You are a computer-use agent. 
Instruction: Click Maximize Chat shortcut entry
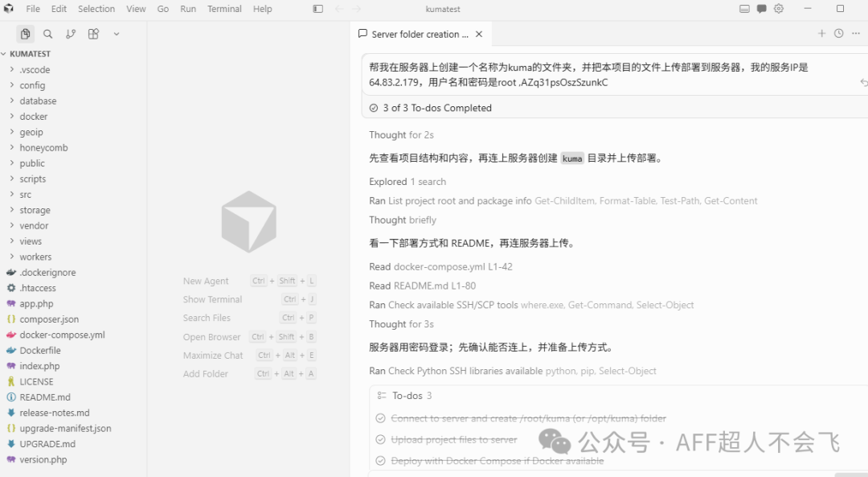(x=249, y=355)
